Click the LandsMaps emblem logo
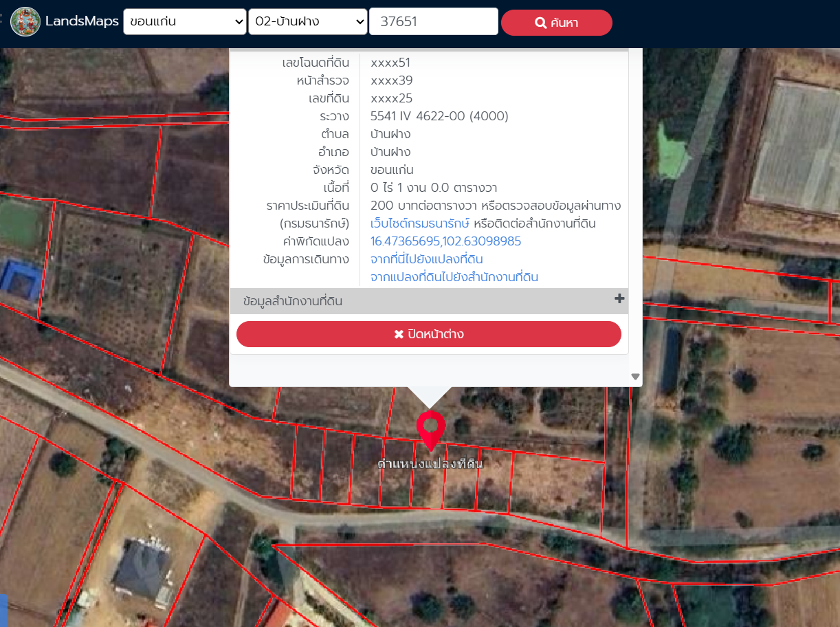This screenshot has width=840, height=627. click(x=25, y=22)
